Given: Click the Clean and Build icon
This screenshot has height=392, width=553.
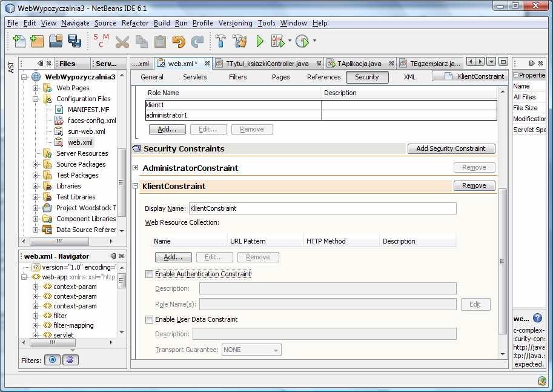Looking at the screenshot, I should pos(239,41).
